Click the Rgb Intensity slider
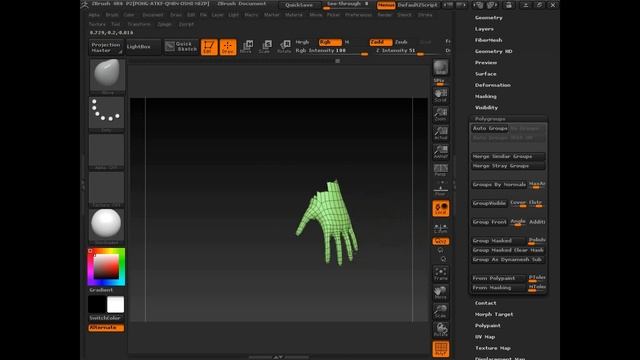The height and width of the screenshot is (360, 640). pyautogui.click(x=331, y=51)
